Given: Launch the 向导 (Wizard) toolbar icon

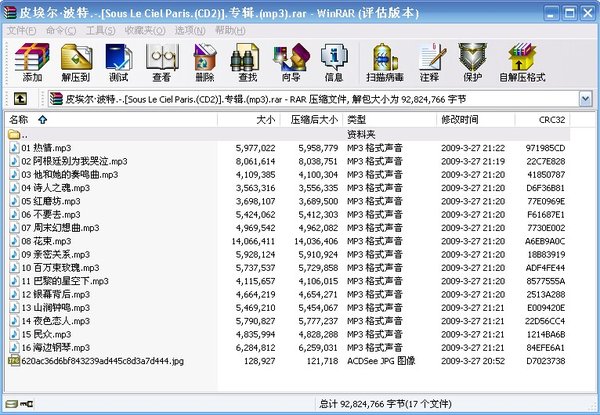Looking at the screenshot, I should (x=291, y=62).
